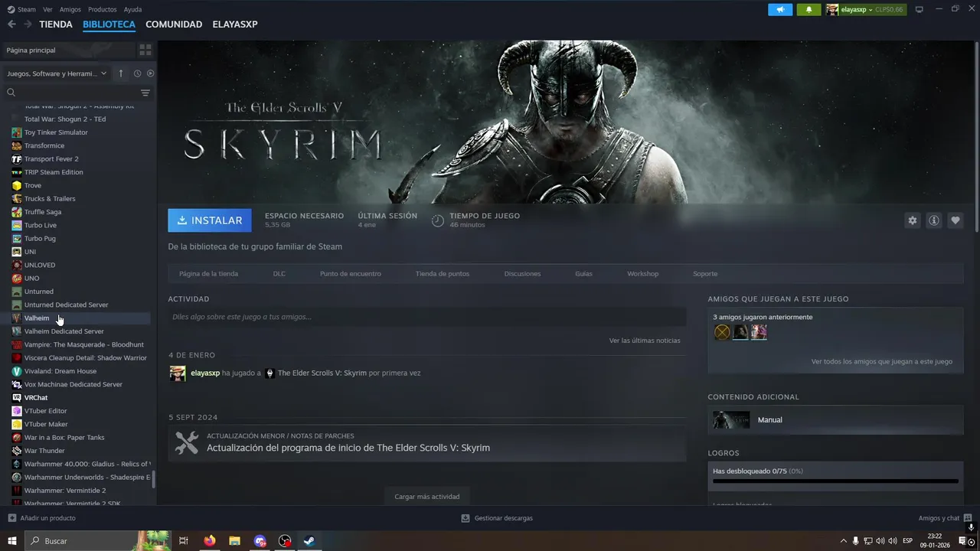This screenshot has height=551, width=980.
Task: Show hidden system tray icons chevron
Action: 844,541
